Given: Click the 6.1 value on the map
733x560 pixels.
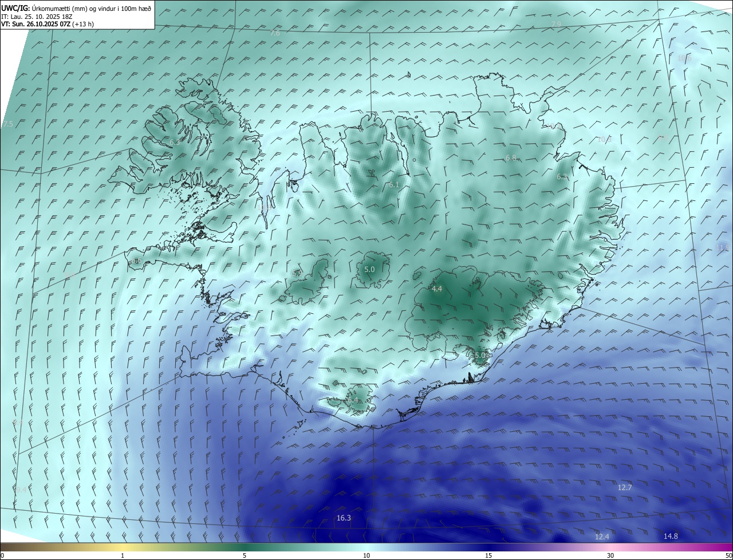Looking at the screenshot, I should [x=393, y=185].
